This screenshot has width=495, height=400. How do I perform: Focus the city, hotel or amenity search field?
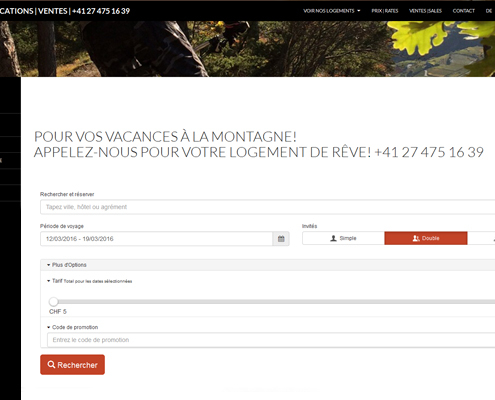pyautogui.click(x=267, y=207)
